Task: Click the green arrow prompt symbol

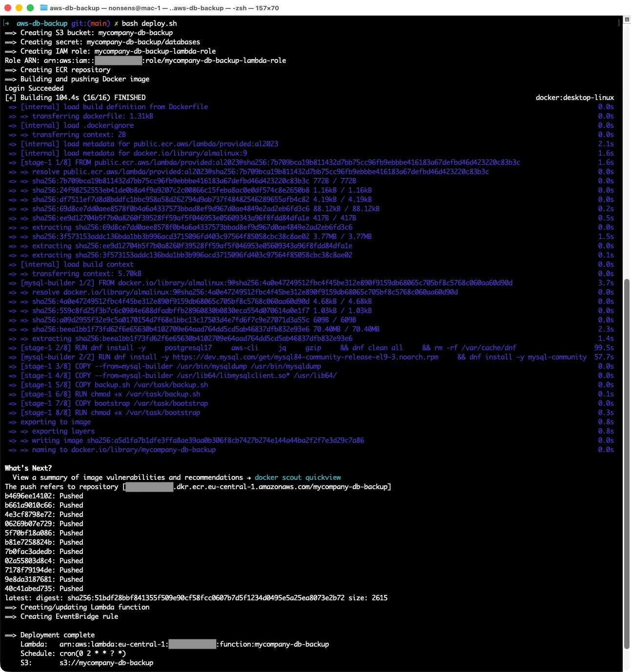Action: 7,23
